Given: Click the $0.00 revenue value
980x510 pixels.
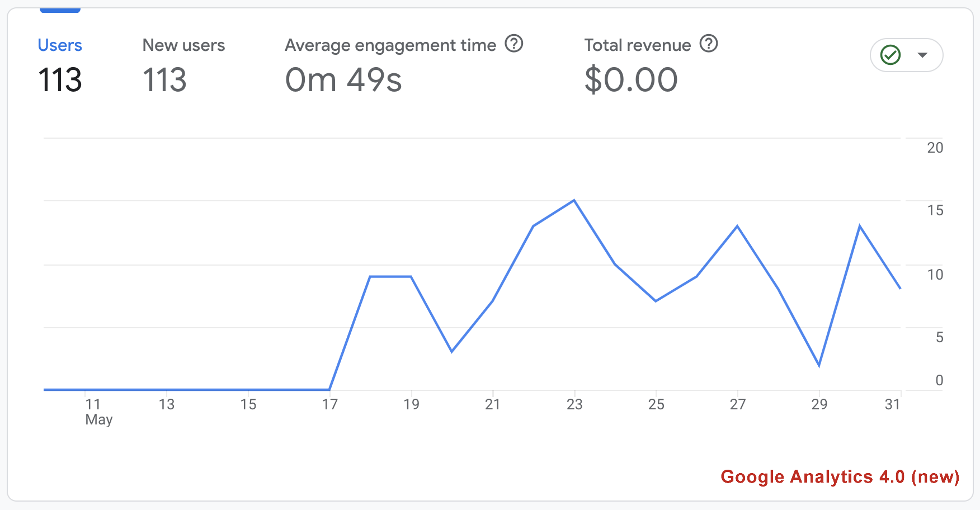Looking at the screenshot, I should (631, 79).
